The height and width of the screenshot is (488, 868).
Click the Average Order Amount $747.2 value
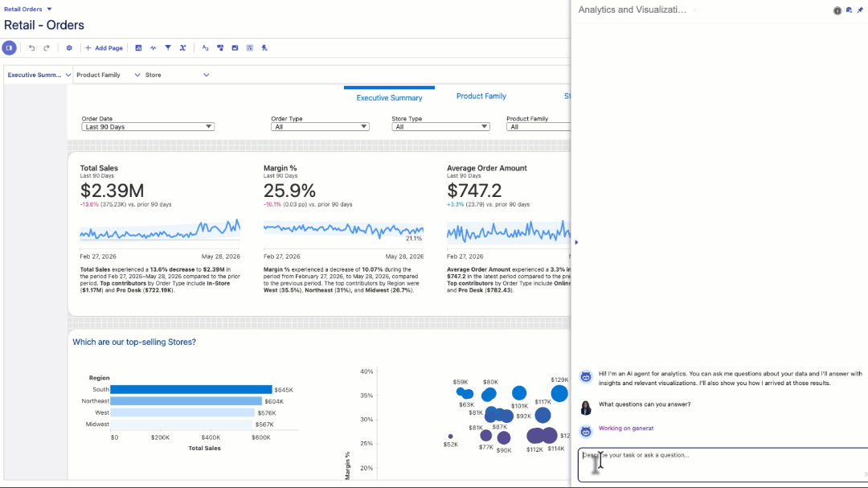(474, 191)
